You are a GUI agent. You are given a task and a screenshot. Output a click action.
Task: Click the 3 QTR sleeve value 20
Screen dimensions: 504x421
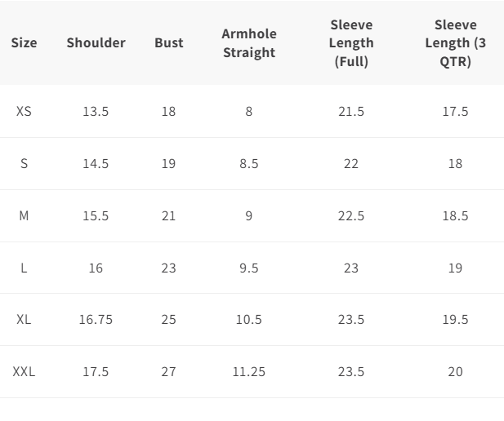456,372
